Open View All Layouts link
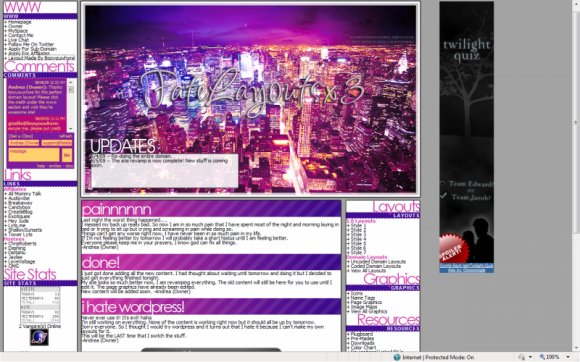The image size is (580, 362). tap(368, 271)
